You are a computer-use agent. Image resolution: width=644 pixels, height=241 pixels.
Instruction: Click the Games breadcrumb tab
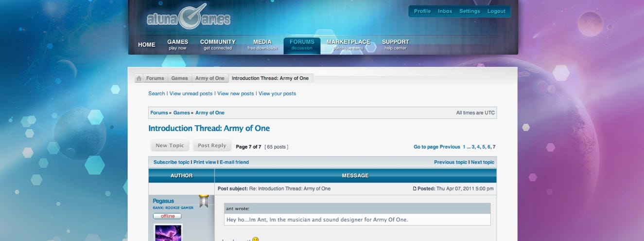coord(179,78)
